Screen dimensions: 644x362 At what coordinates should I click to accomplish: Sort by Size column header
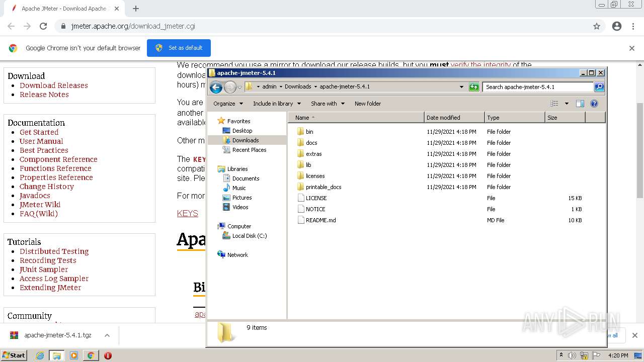tap(565, 118)
